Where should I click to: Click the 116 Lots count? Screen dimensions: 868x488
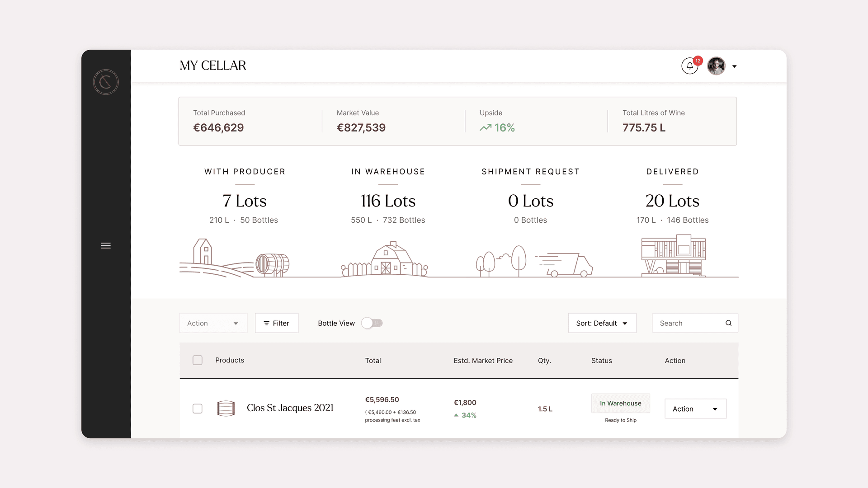tap(388, 201)
